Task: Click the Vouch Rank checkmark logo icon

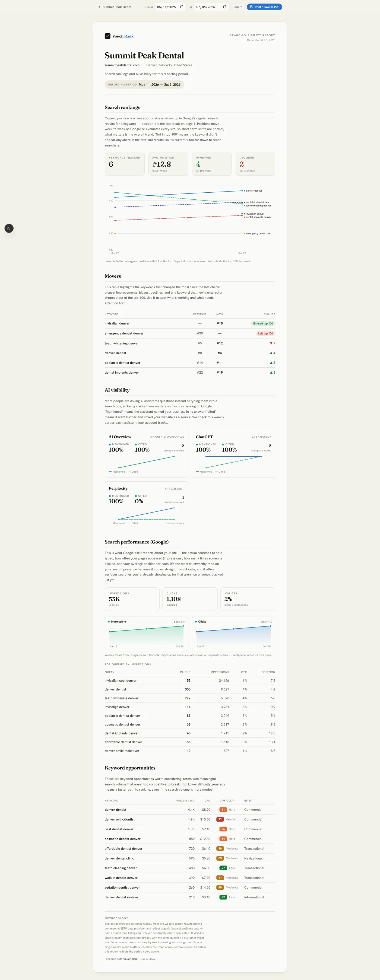Action: point(107,36)
